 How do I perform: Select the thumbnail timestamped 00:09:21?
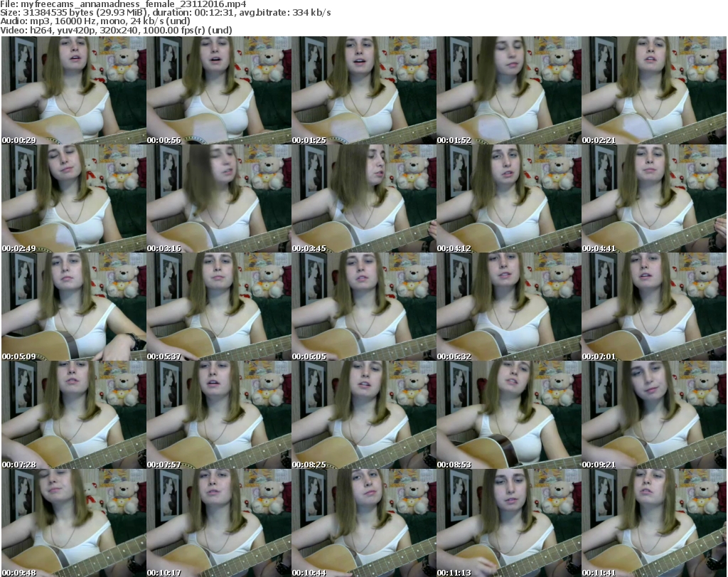(x=654, y=415)
